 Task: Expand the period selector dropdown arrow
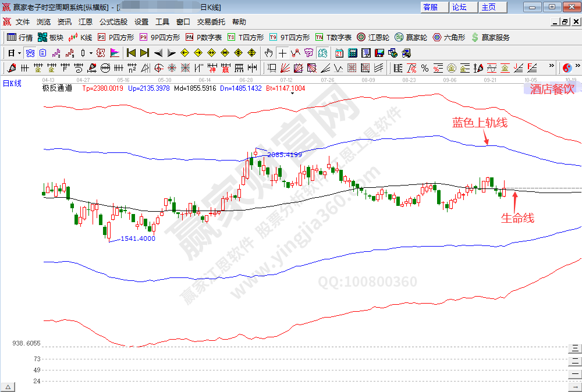tap(19, 52)
